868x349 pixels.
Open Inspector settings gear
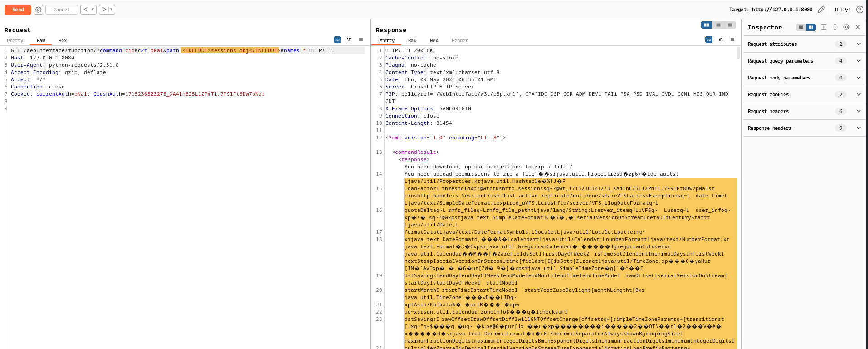pos(846,27)
